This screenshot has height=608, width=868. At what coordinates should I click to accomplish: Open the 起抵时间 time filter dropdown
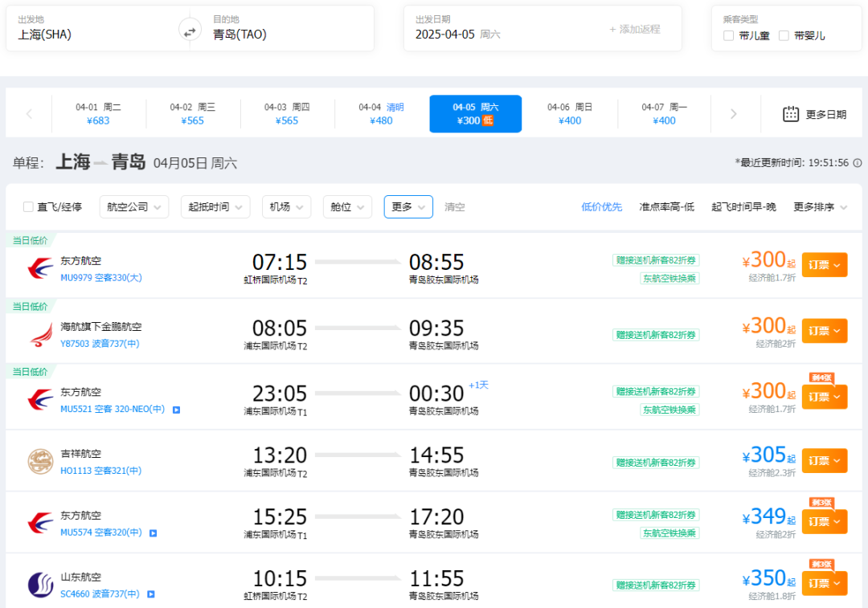(215, 207)
